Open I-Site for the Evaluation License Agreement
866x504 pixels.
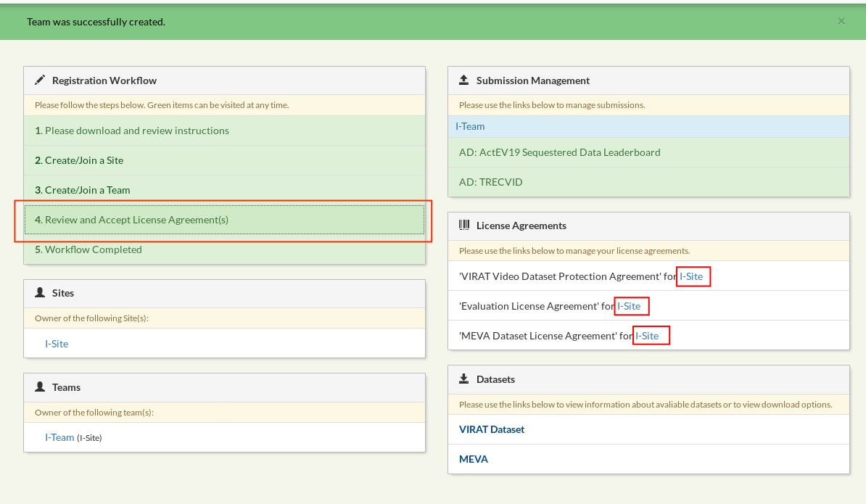tap(630, 305)
